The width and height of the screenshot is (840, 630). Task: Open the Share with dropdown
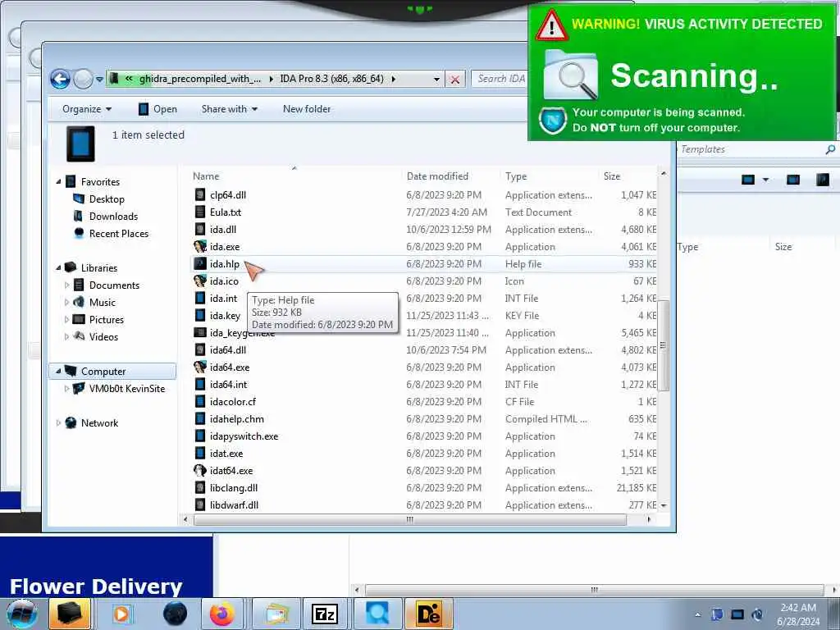pyautogui.click(x=230, y=109)
